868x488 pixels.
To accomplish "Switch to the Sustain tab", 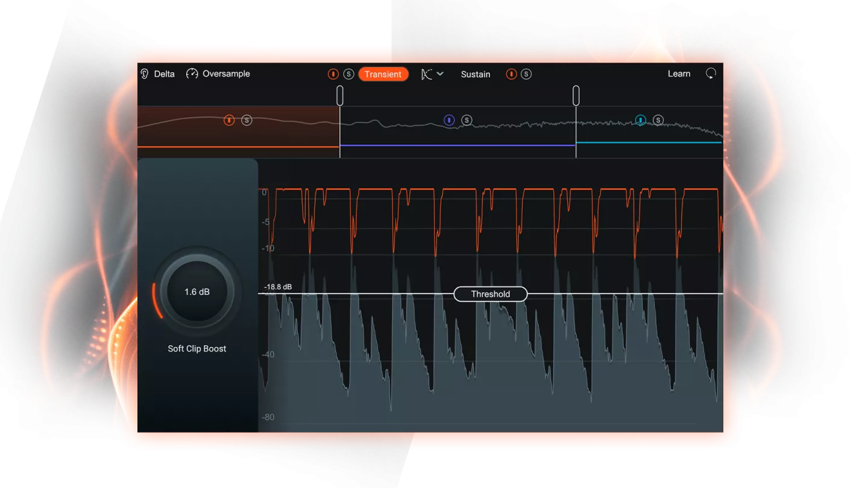I will click(476, 74).
